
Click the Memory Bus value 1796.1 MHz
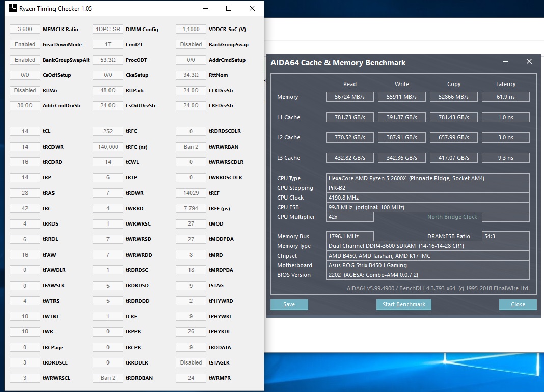pyautogui.click(x=350, y=236)
